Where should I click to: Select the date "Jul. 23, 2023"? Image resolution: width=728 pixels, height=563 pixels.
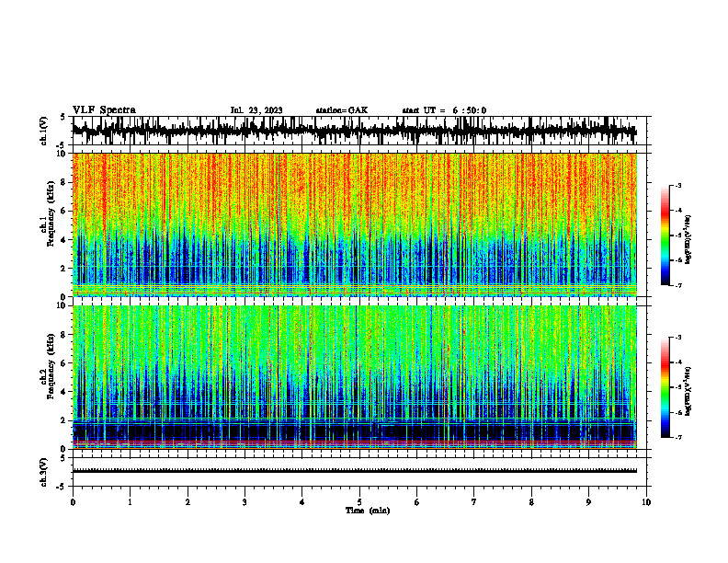point(256,110)
